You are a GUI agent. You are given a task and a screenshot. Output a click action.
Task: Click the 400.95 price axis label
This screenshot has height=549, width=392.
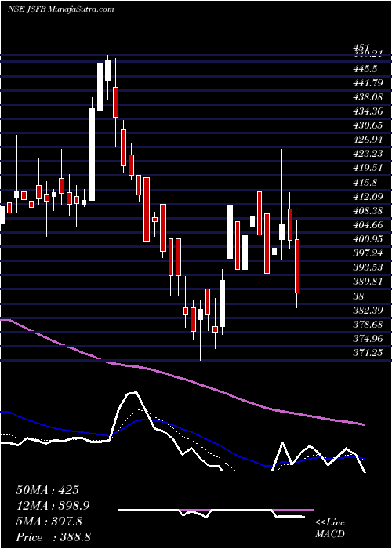click(367, 239)
